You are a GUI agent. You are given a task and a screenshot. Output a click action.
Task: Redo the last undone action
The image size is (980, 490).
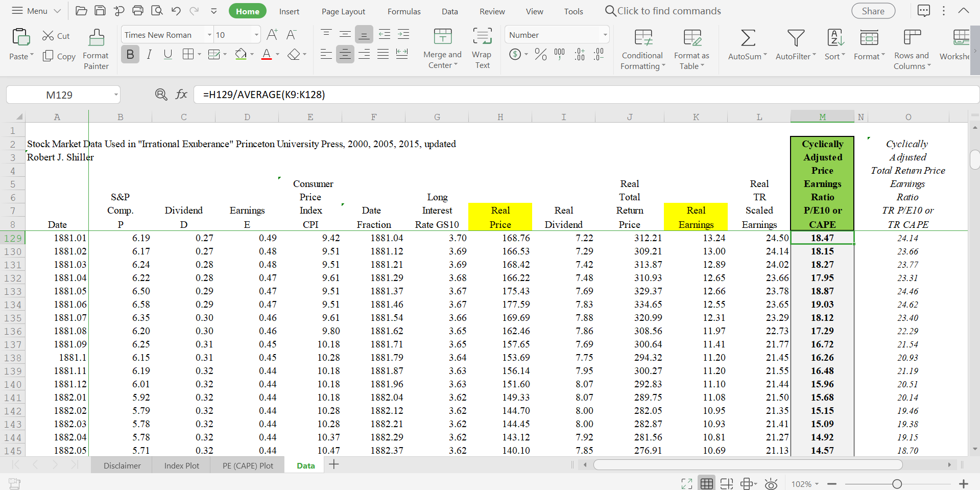[194, 11]
